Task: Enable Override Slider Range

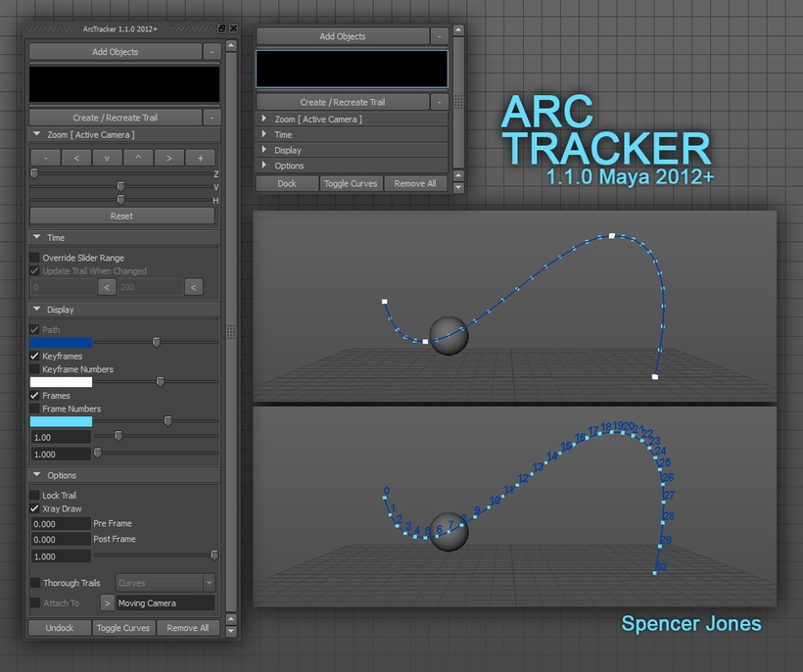Action: pos(32,257)
